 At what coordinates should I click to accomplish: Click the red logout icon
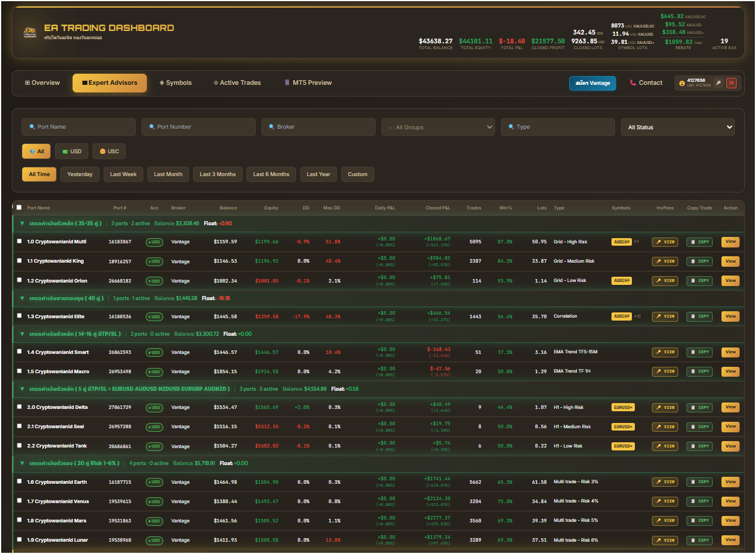(x=731, y=83)
